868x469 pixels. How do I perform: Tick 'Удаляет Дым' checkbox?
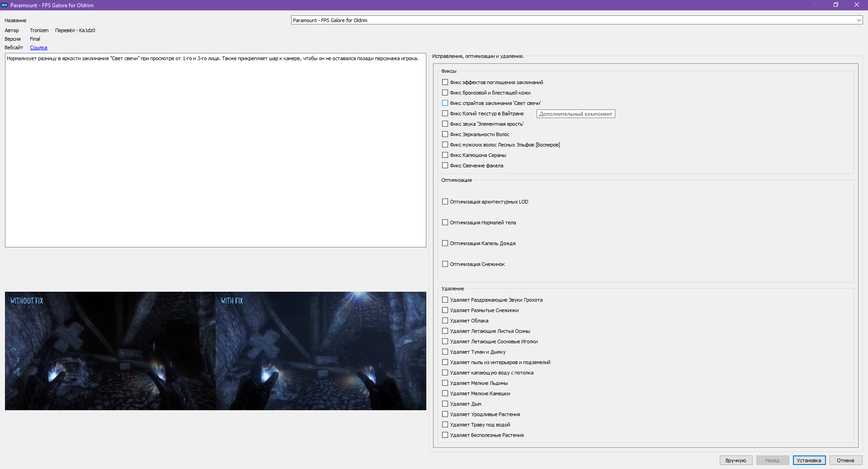[x=445, y=404]
